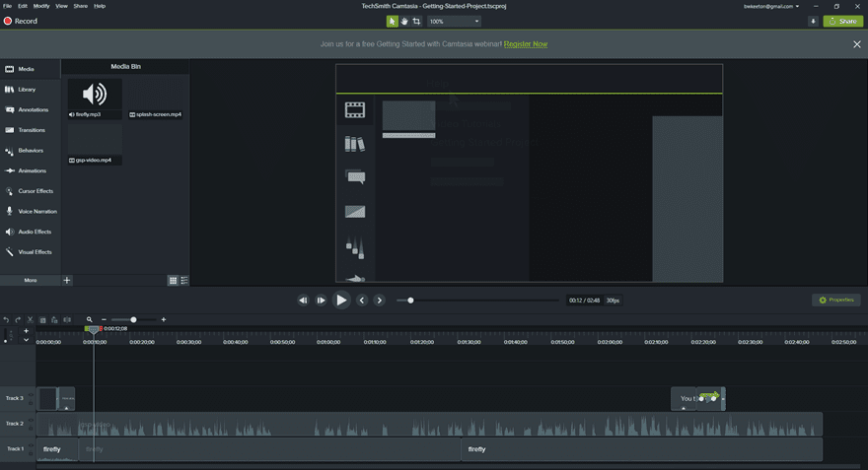Click the timeline zoom magnifier icon

point(89,319)
